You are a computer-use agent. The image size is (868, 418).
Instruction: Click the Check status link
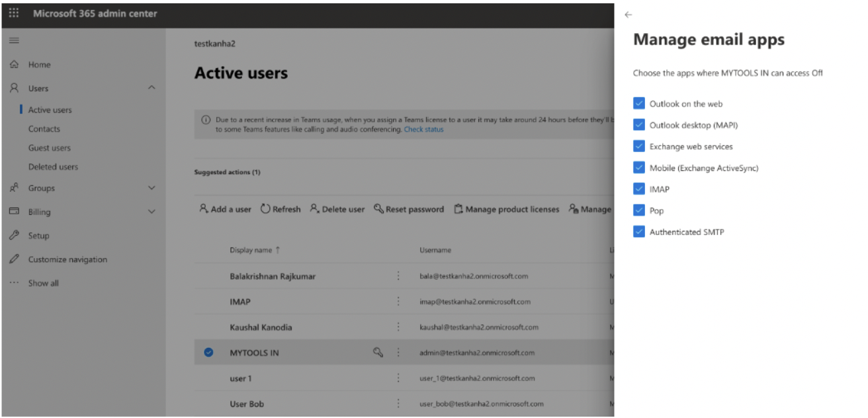(x=424, y=130)
